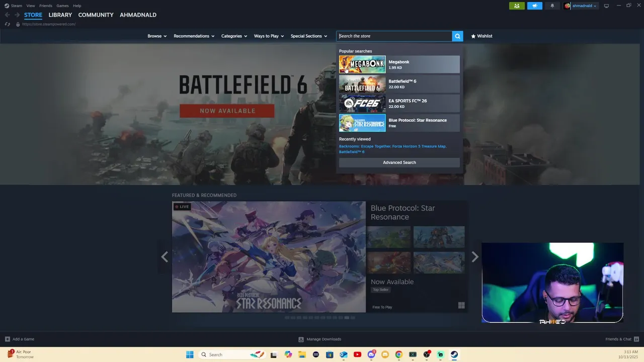Click the green friends requests icon
This screenshot has width=644, height=362.
coord(517,6)
